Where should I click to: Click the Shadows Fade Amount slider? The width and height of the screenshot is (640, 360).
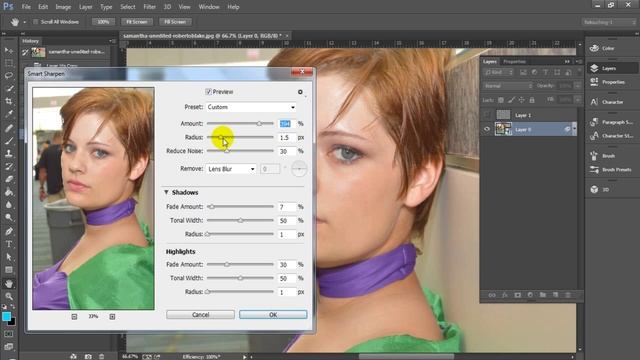pyautogui.click(x=240, y=207)
